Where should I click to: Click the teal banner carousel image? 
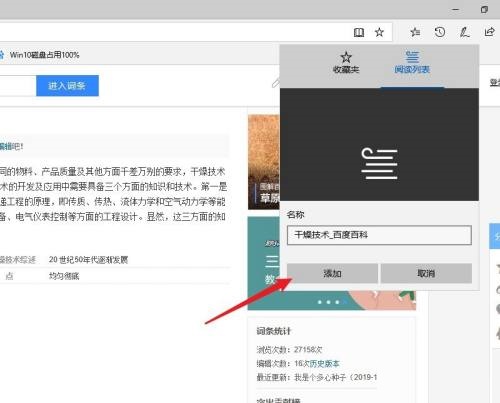click(x=263, y=263)
